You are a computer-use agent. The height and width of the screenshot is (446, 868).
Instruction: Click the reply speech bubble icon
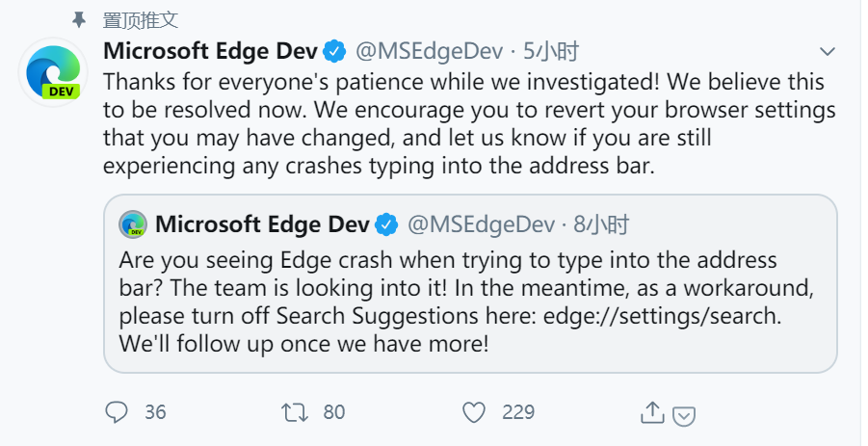[x=117, y=412]
